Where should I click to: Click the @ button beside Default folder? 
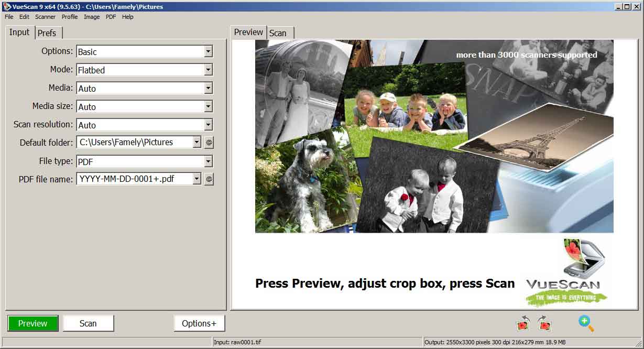(x=209, y=142)
